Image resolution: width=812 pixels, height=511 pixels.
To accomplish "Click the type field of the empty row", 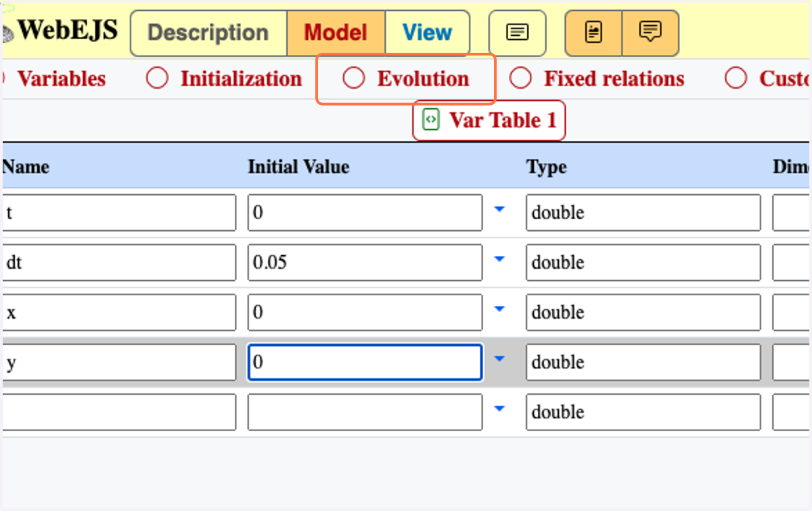I will pyautogui.click(x=643, y=412).
